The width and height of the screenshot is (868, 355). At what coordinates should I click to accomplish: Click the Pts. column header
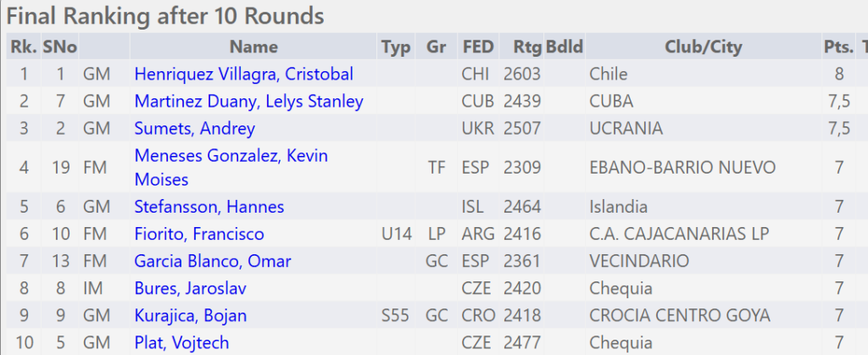(x=838, y=47)
